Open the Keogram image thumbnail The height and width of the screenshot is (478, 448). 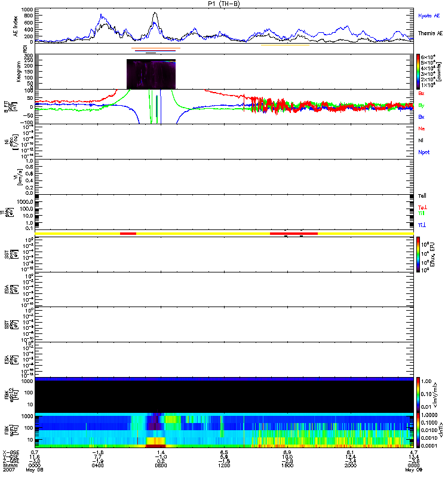(x=151, y=74)
